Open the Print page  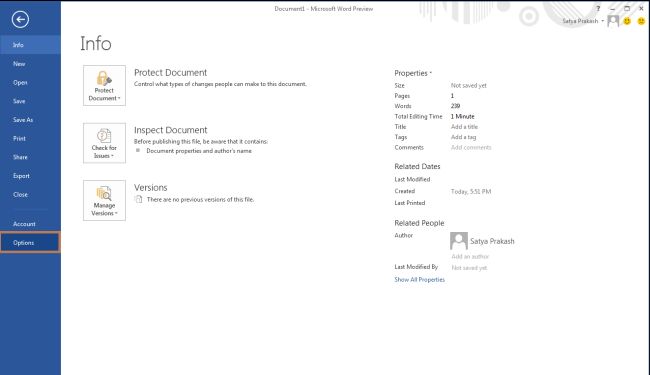tap(30, 138)
